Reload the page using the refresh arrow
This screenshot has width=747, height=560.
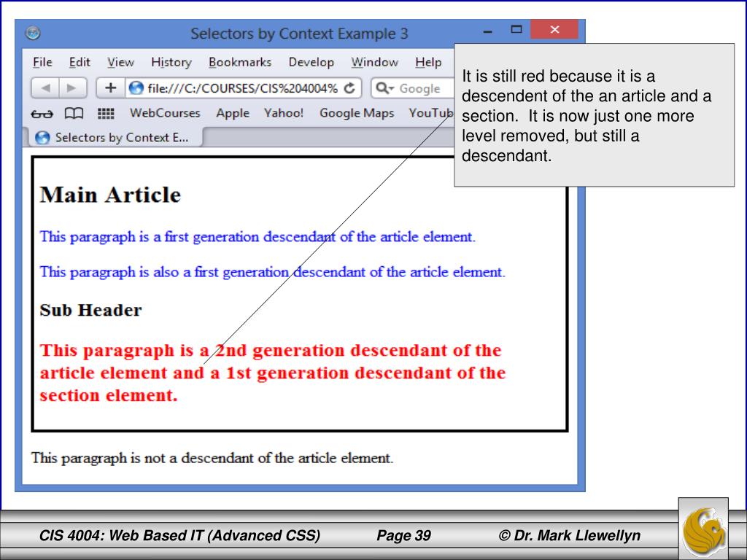[349, 88]
